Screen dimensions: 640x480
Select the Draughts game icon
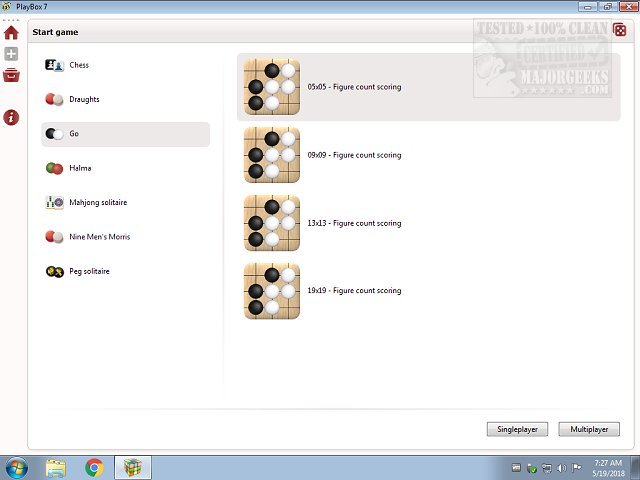coord(54,99)
